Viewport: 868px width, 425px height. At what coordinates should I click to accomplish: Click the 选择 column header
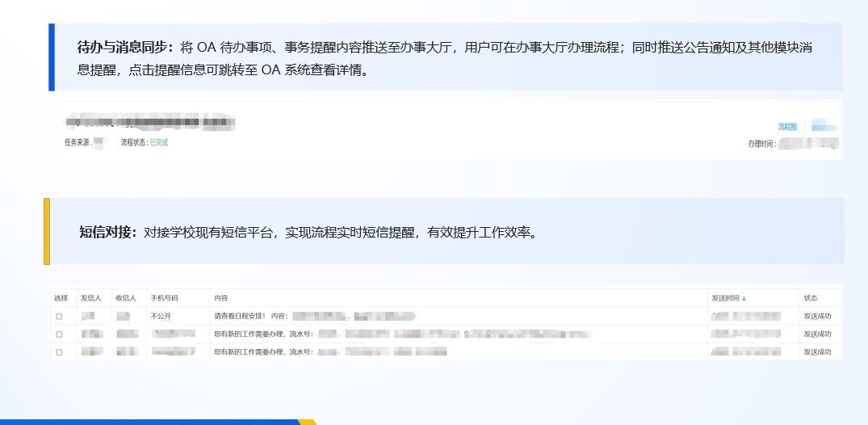point(61,298)
